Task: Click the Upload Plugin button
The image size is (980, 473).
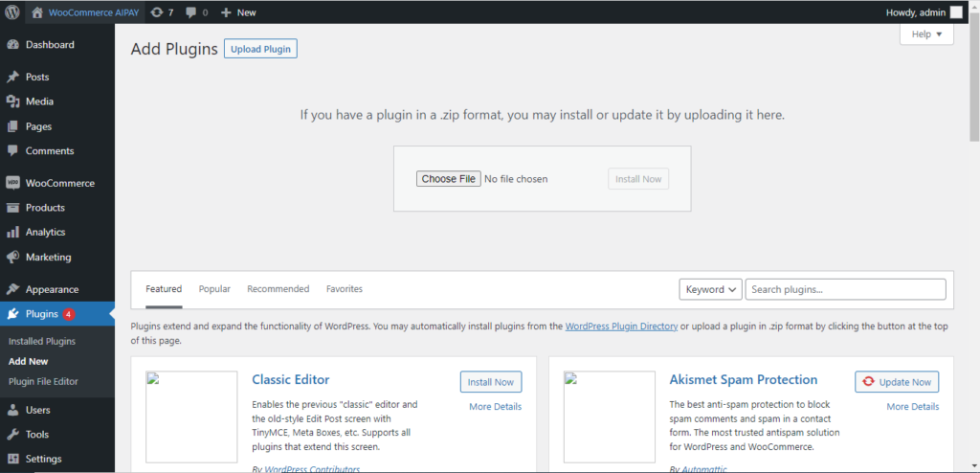Action: tap(260, 49)
